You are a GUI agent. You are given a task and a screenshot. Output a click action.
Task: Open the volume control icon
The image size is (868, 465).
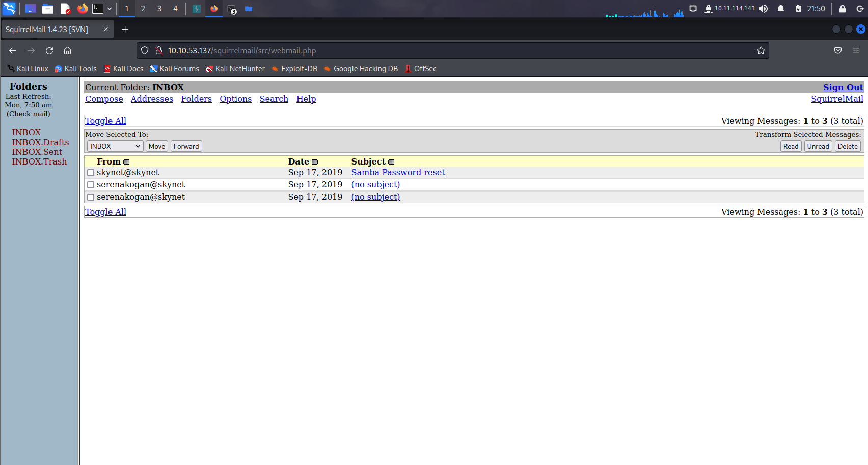click(x=763, y=9)
